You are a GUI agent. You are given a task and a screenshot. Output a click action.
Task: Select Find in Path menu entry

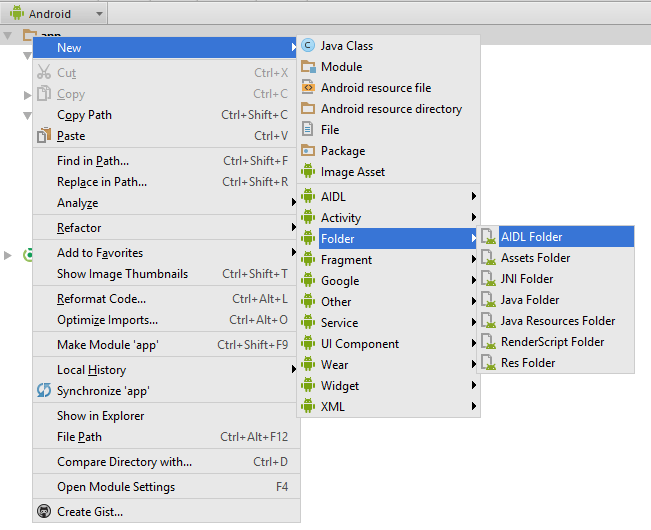tap(93, 161)
